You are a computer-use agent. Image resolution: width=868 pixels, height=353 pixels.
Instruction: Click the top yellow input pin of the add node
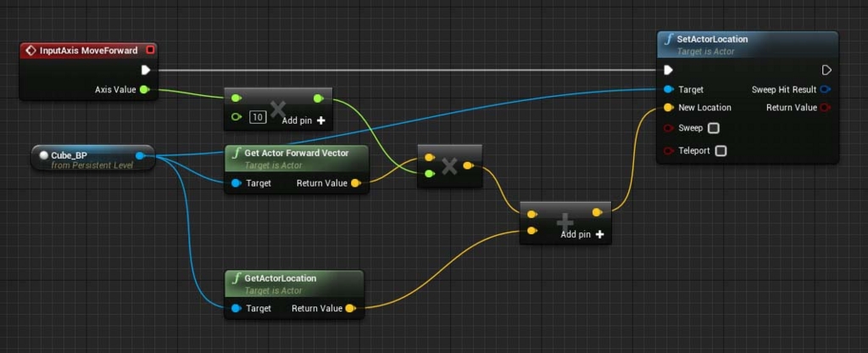(532, 214)
